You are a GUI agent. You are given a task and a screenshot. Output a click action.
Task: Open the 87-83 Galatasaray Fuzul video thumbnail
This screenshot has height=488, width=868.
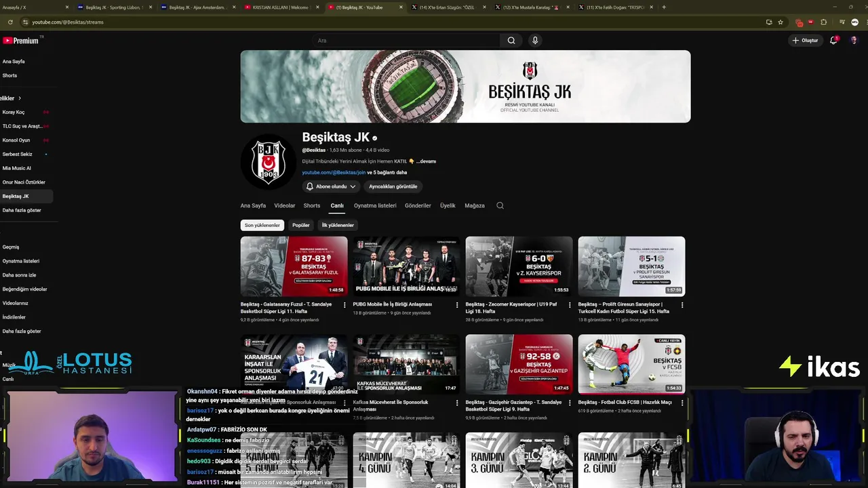coord(294,266)
